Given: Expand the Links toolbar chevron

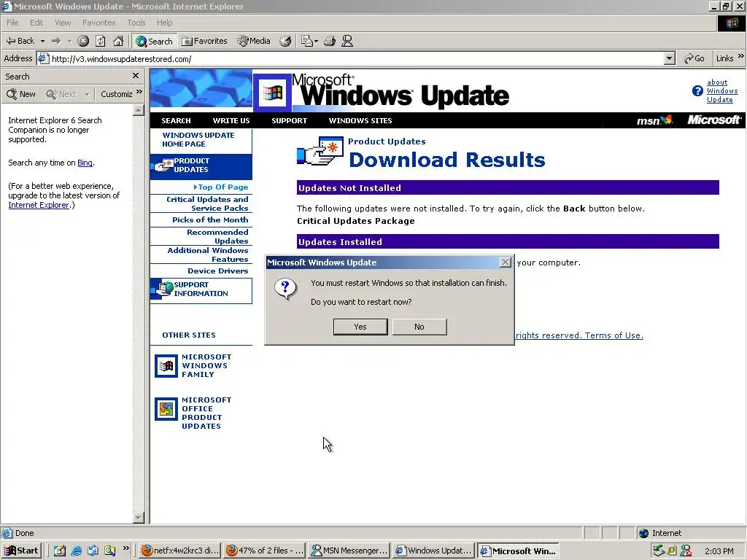Looking at the screenshot, I should coord(741,56).
